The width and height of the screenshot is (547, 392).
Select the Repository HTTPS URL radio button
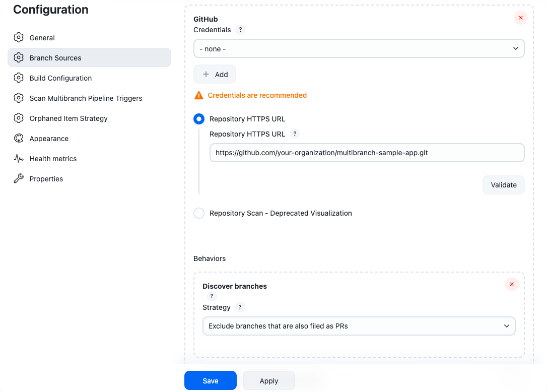pos(199,119)
